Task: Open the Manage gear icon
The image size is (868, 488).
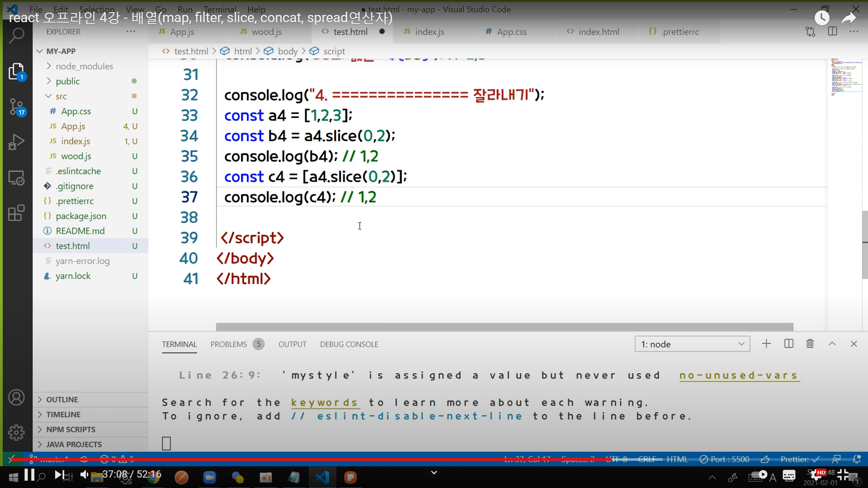Action: (x=16, y=432)
